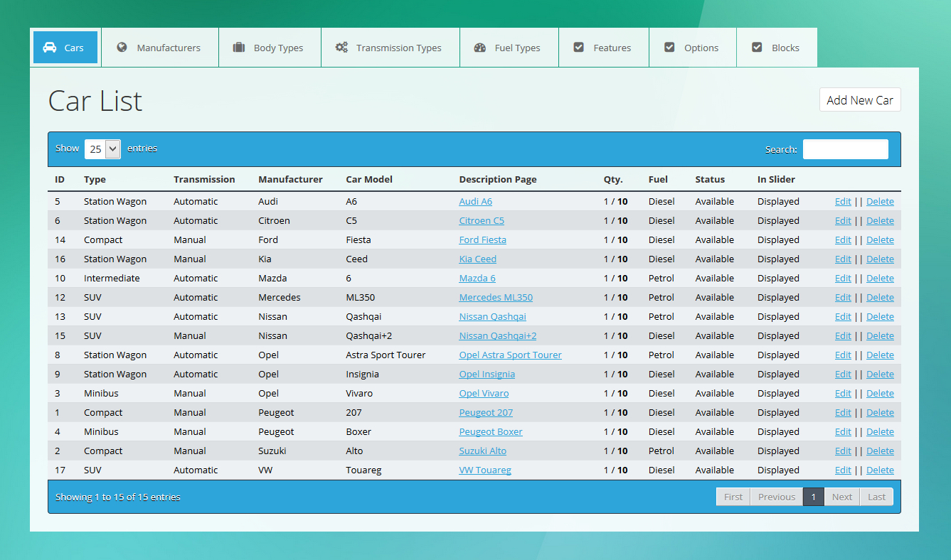This screenshot has width=951, height=560.
Task: Click the Next pagination button
Action: [842, 497]
